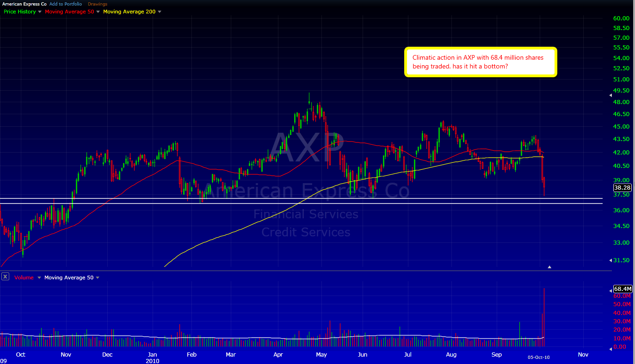
Task: Click the 10.0M volume scale value
Action: tap(622, 339)
